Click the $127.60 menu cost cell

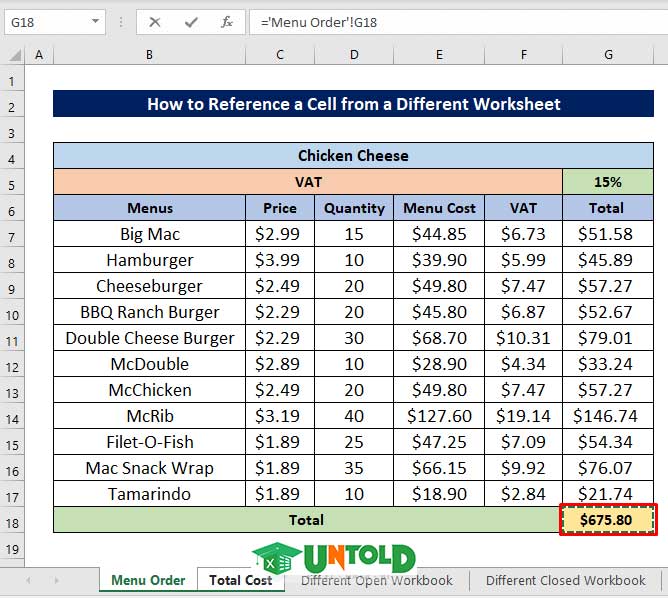[439, 416]
